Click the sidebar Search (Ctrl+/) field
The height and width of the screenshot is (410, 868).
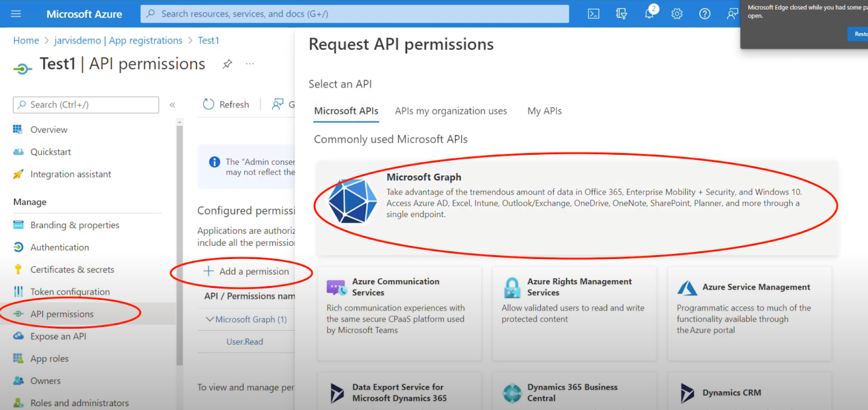point(86,105)
